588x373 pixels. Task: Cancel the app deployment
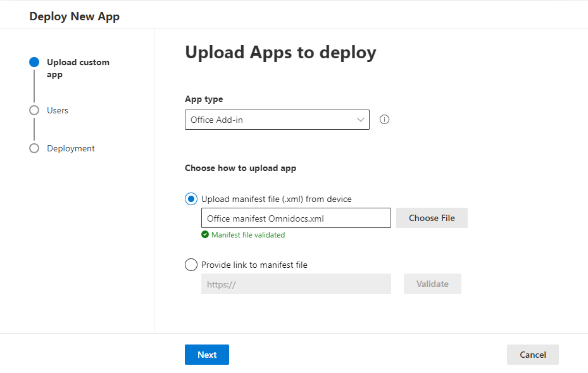[532, 355]
